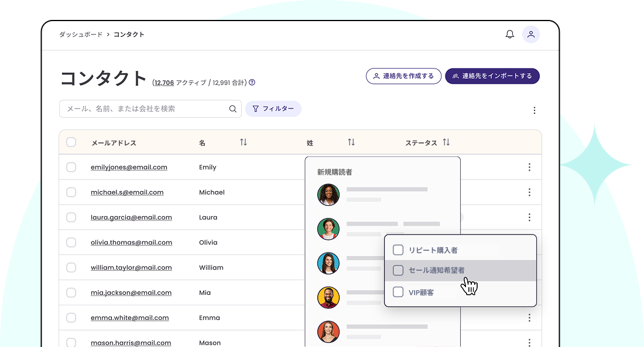Sort by the ステータス column arrows
This screenshot has height=347, width=644.
(446, 142)
